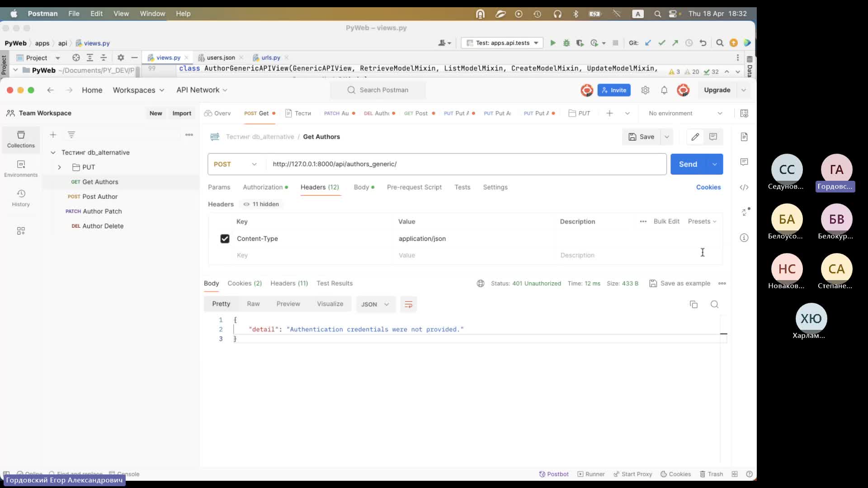Toggle wrap lines icon in response
The image size is (868, 488).
[408, 304]
